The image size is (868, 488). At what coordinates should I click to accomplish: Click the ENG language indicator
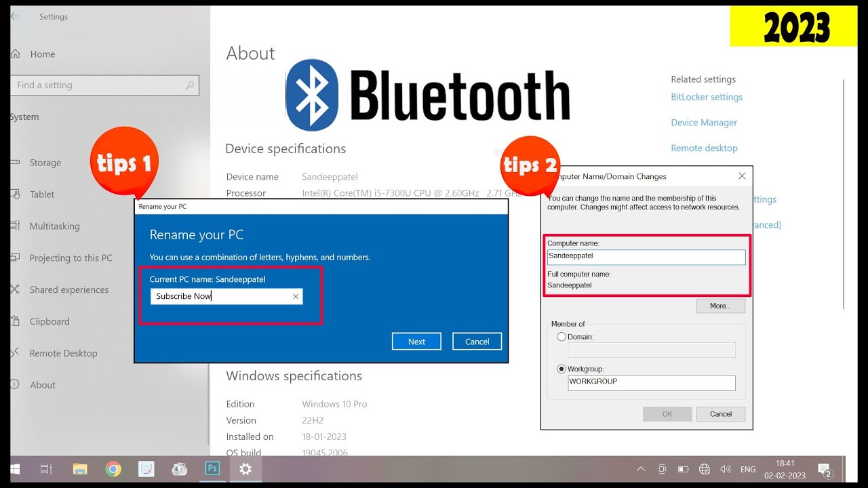click(748, 469)
